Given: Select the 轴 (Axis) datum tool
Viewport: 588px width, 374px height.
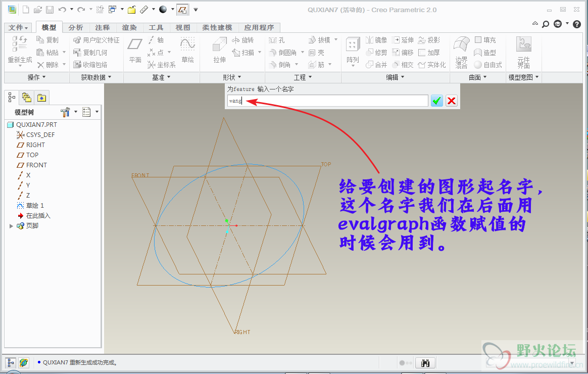Looking at the screenshot, I should click(156, 40).
